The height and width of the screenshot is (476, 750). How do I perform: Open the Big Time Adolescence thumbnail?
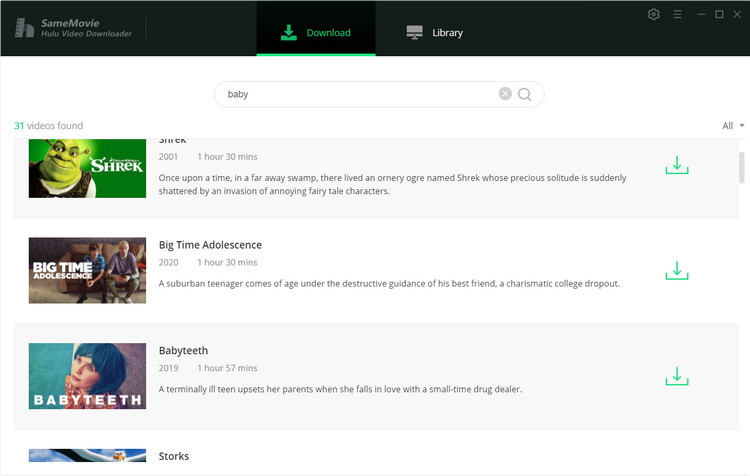[x=87, y=270]
